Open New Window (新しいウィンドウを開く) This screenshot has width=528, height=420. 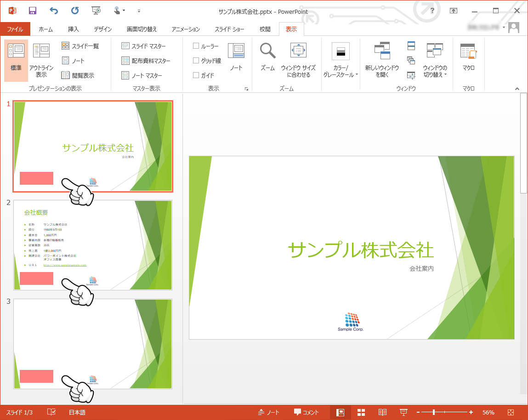[382, 61]
